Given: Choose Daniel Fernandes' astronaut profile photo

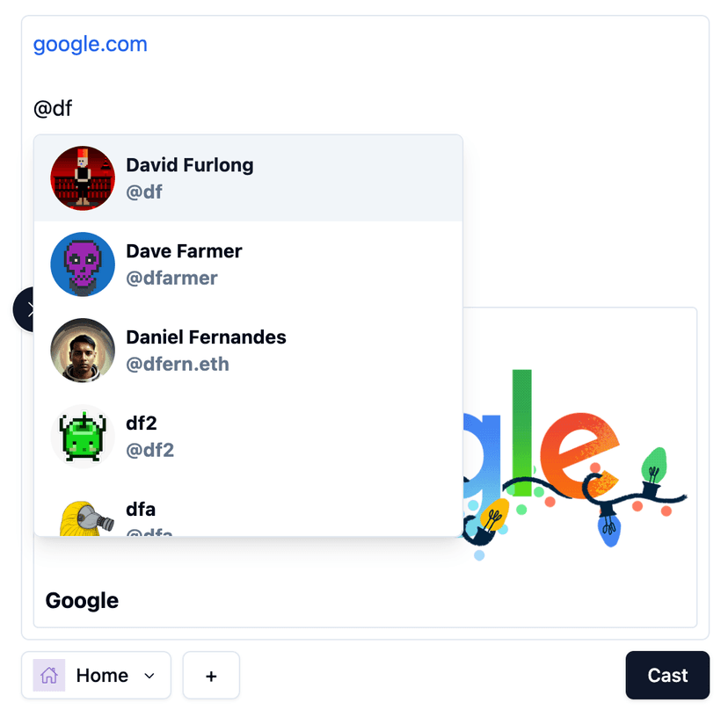Looking at the screenshot, I should [x=83, y=351].
